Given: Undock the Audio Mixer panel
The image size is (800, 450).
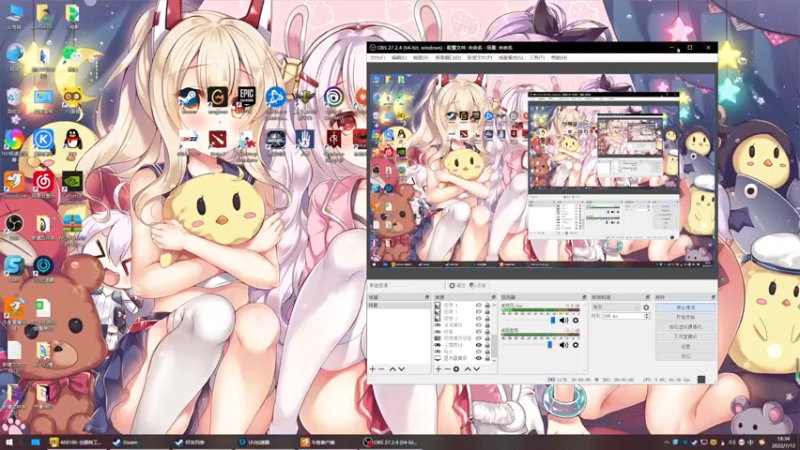Looking at the screenshot, I should [584, 297].
